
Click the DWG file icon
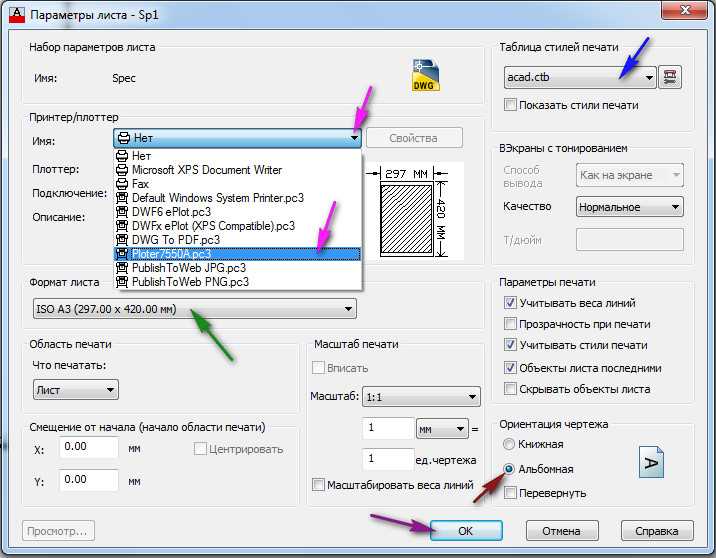point(425,76)
